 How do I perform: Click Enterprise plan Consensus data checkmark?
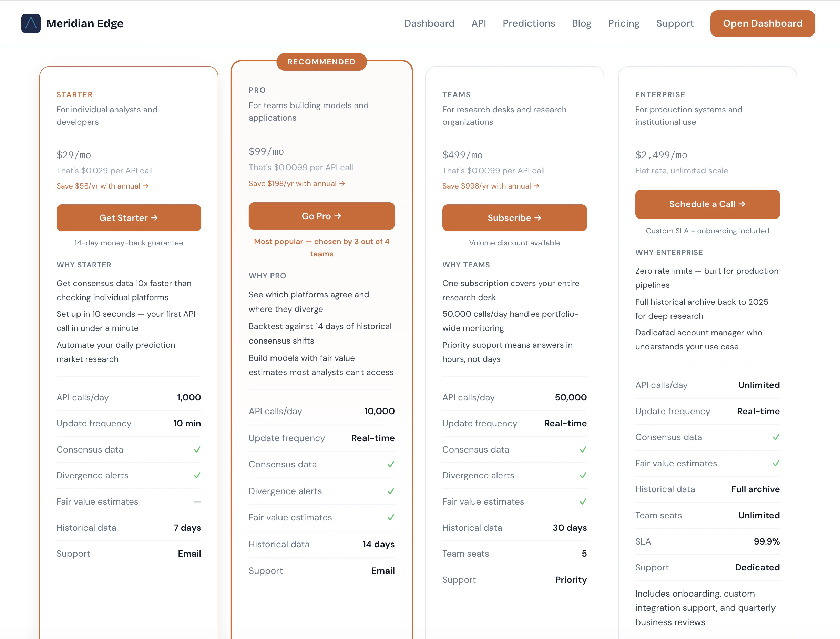[x=776, y=437]
